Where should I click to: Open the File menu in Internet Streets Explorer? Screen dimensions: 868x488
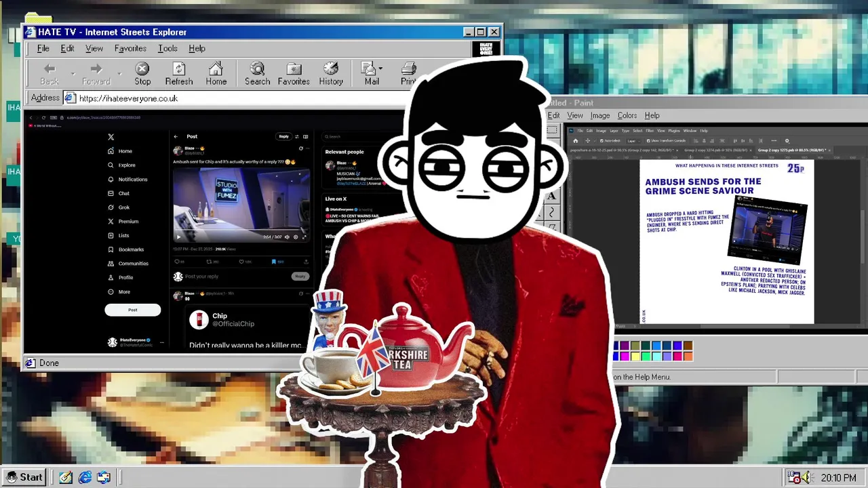[43, 48]
